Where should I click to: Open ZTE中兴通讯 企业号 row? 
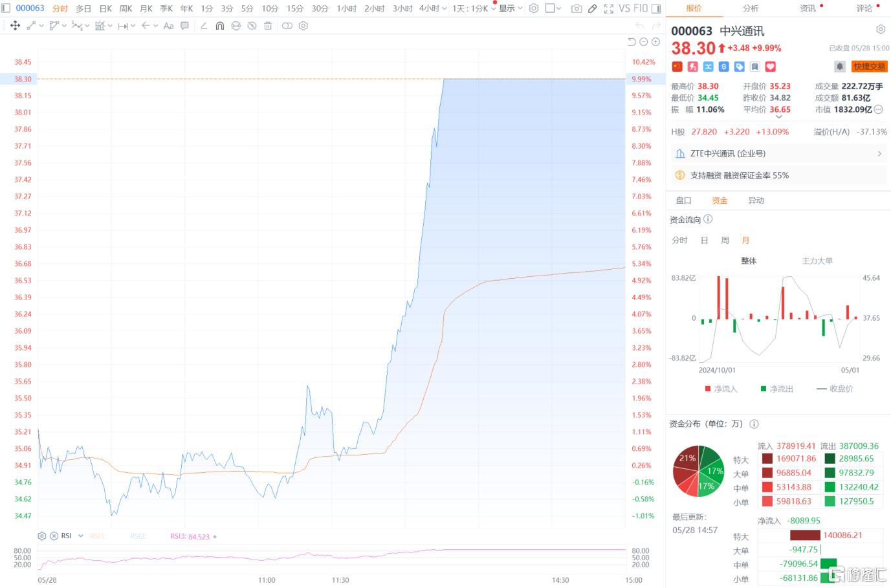coord(779,154)
